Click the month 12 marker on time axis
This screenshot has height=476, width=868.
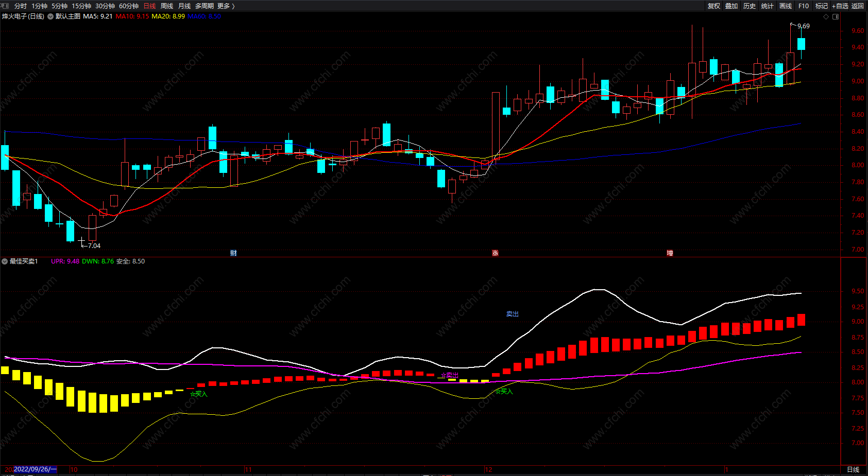pos(488,470)
